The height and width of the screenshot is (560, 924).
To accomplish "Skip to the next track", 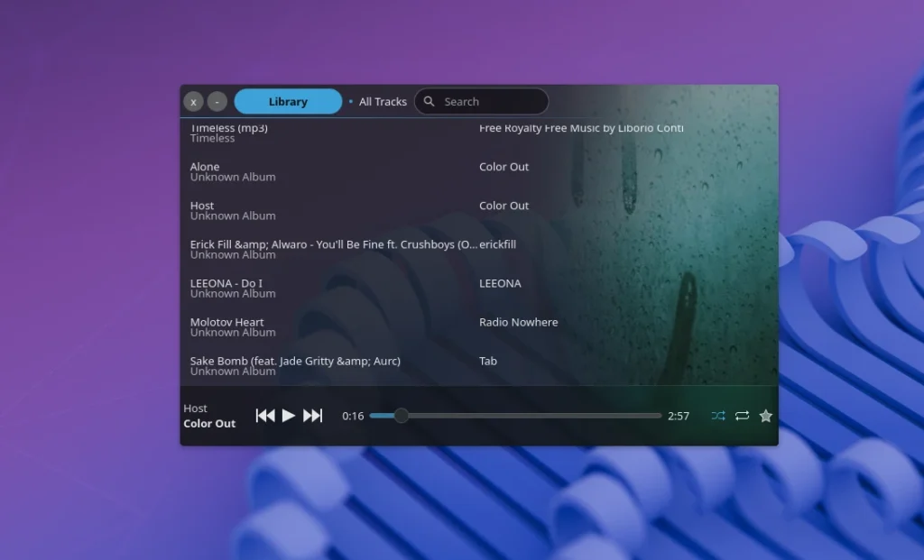I will click(x=313, y=416).
